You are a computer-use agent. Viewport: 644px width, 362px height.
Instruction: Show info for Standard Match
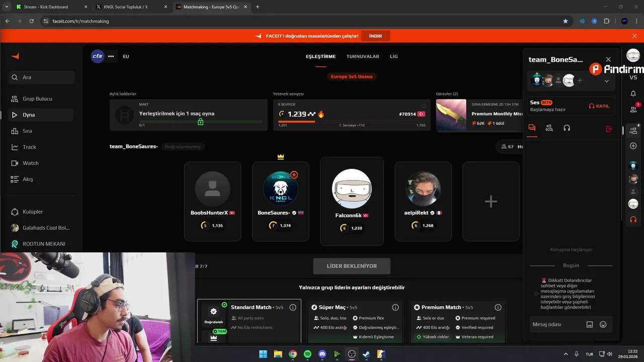pyautogui.click(x=293, y=307)
